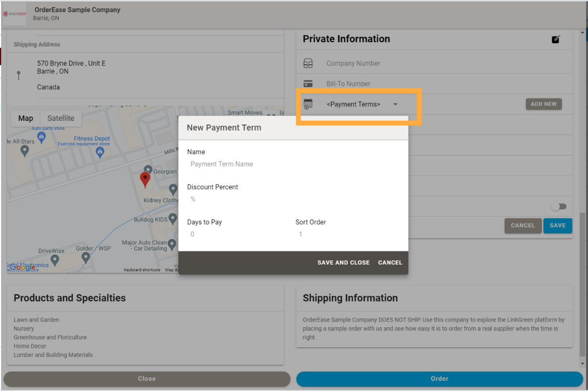Click SAVE AND CLOSE in the payment term dialog
588x391 pixels.
(x=343, y=263)
